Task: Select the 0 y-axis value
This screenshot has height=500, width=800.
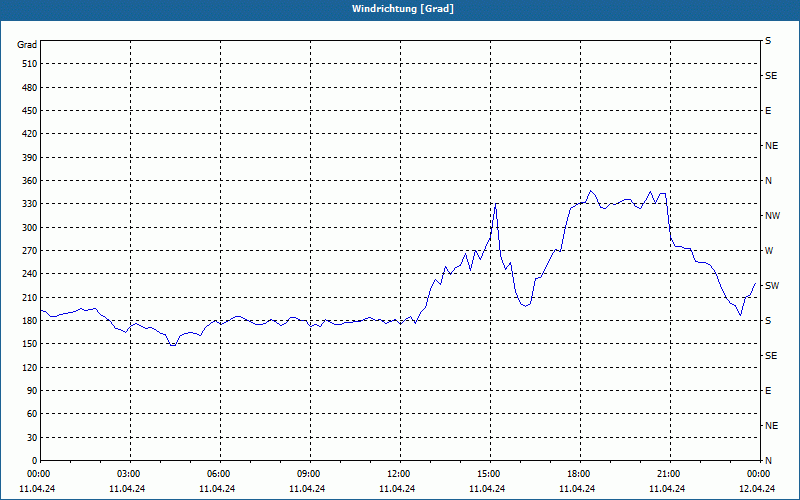Action: pyautogui.click(x=35, y=461)
